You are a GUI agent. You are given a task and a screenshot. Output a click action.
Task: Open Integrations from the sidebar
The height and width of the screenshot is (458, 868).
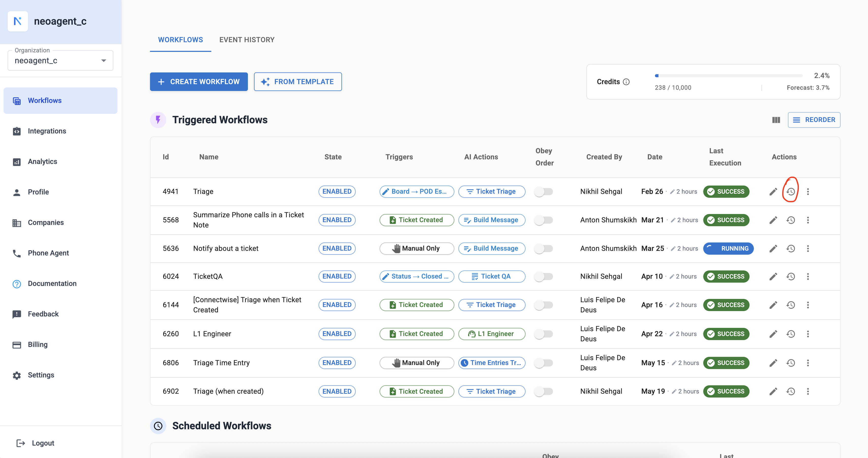tap(47, 131)
